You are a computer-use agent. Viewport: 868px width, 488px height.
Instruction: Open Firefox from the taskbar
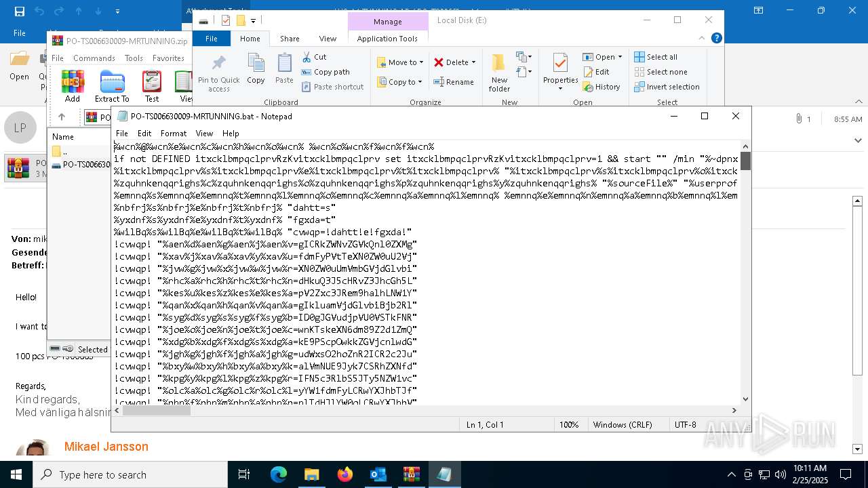click(345, 474)
